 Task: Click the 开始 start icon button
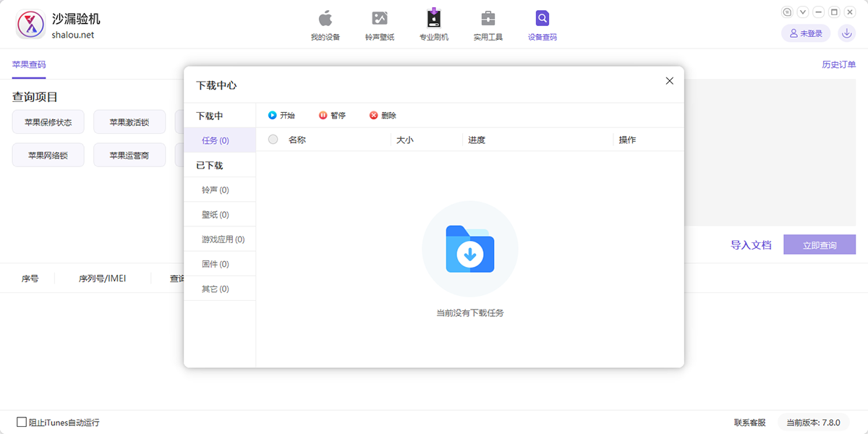coord(281,115)
